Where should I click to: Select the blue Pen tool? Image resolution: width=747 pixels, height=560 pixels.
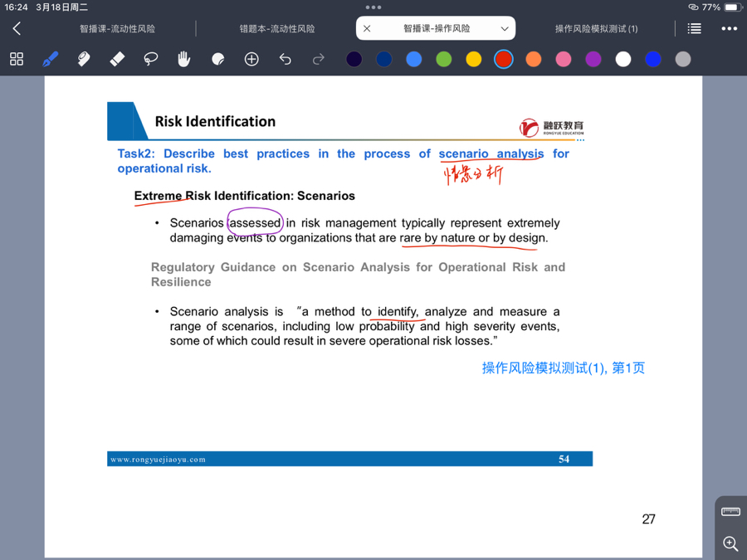[x=50, y=59]
